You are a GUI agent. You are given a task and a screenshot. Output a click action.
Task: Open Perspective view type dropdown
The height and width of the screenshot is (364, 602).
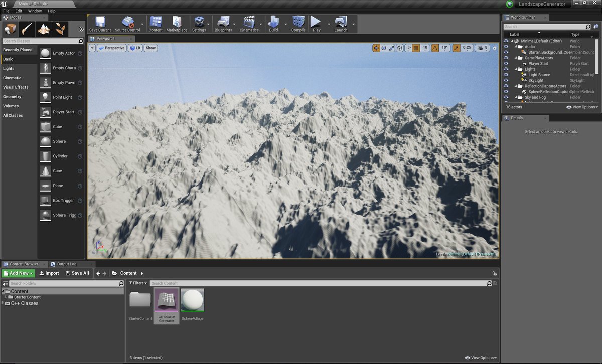click(x=111, y=48)
